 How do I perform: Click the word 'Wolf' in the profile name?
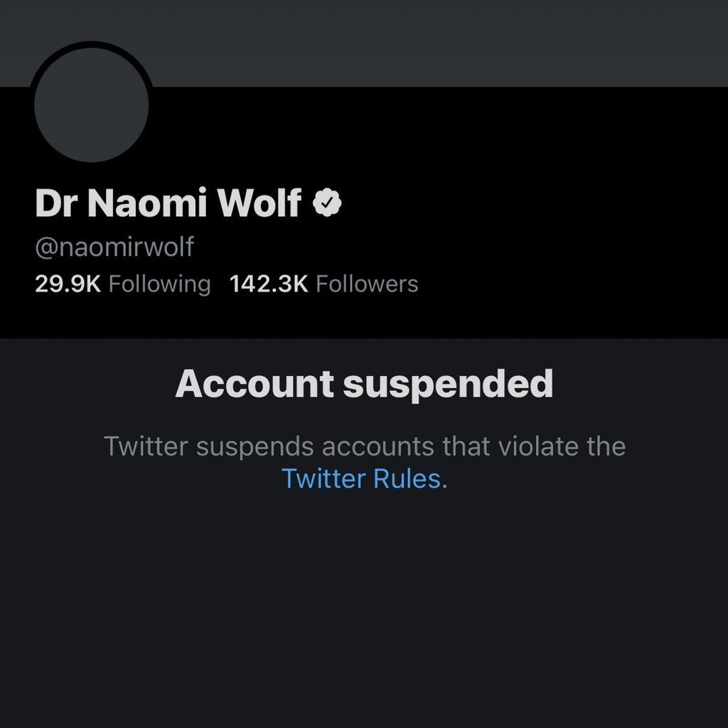(x=259, y=203)
